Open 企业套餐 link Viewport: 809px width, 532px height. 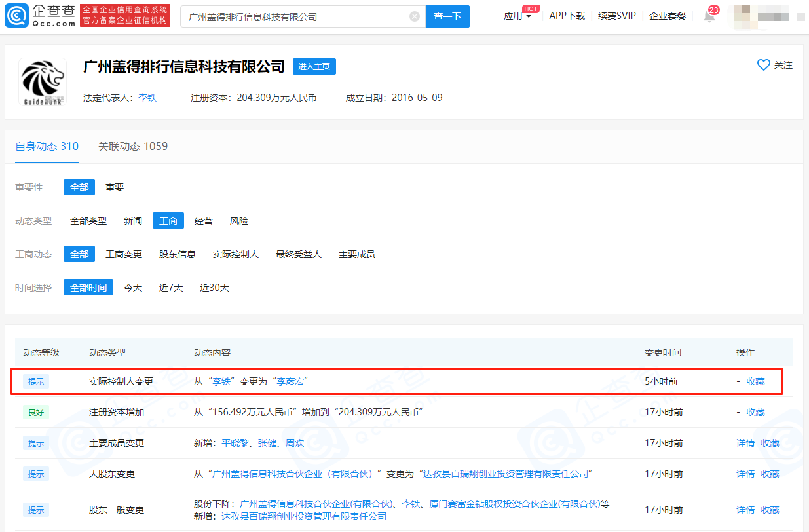click(x=668, y=16)
